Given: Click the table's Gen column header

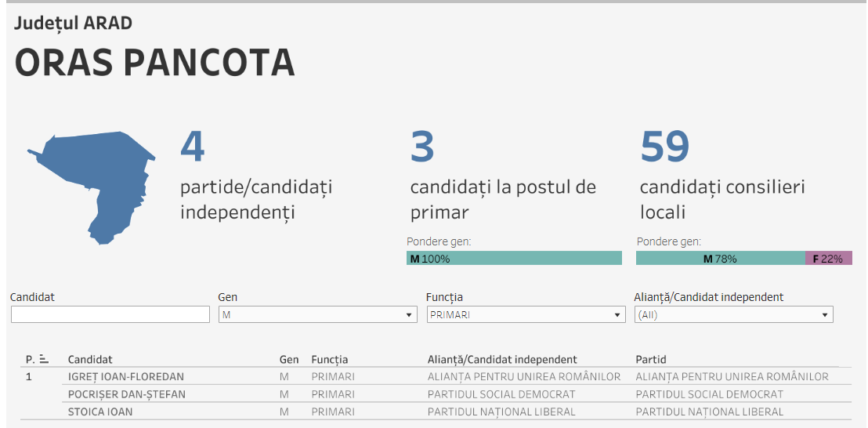Looking at the screenshot, I should [x=289, y=360].
